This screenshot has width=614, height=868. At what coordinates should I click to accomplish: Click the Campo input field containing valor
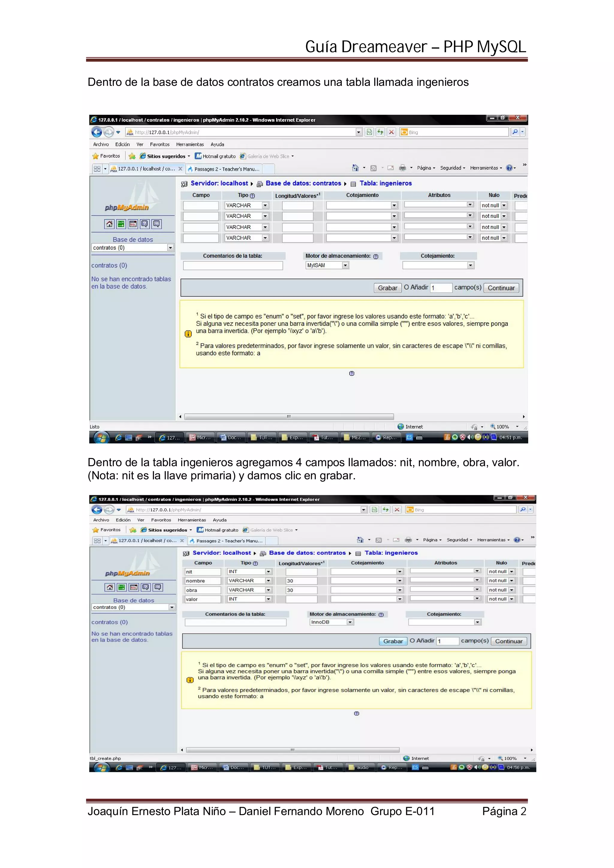202,599
